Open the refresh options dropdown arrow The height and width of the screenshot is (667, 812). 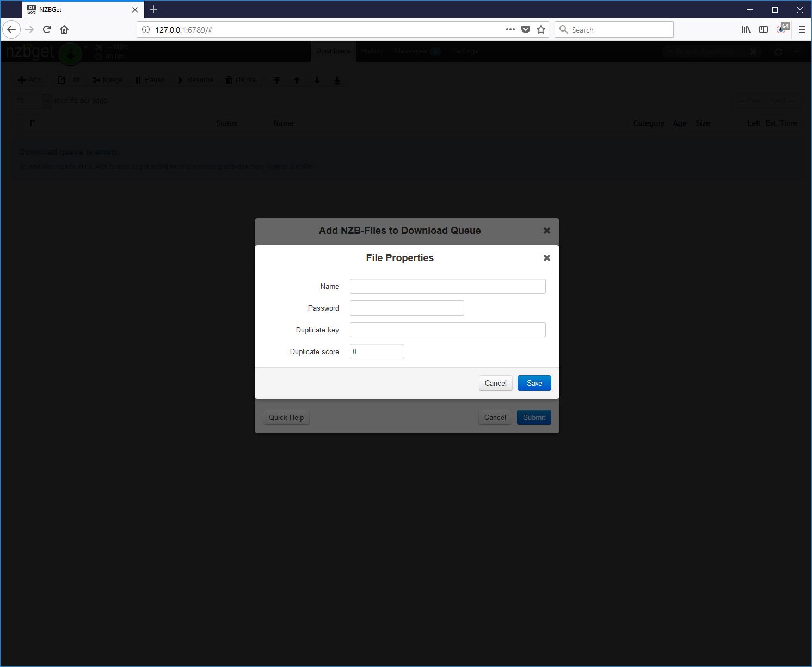pos(797,51)
